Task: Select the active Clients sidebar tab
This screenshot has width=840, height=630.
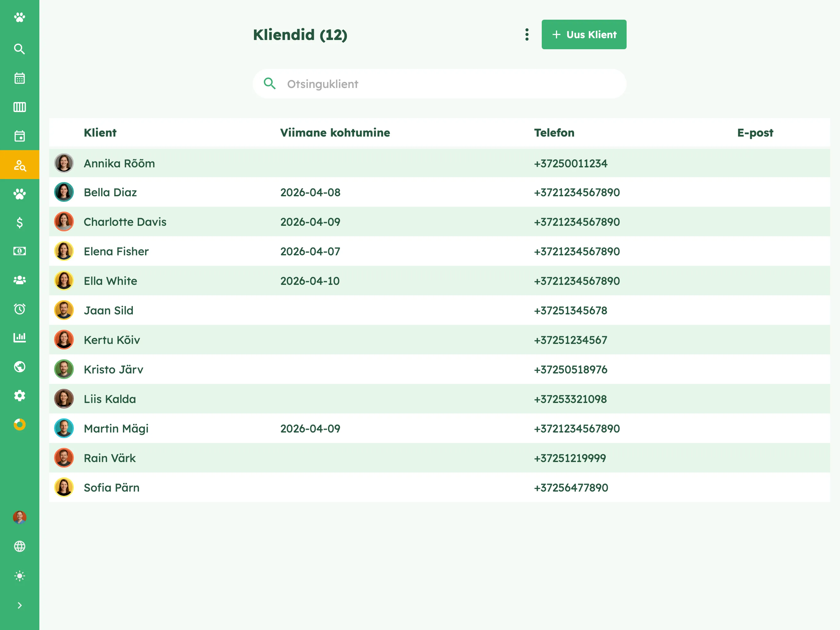Action: pos(19,165)
